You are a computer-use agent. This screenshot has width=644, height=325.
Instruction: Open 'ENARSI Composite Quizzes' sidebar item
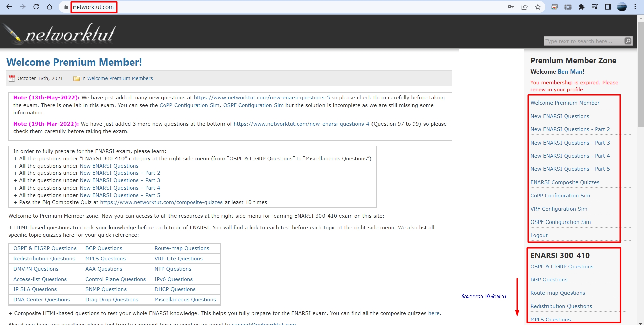click(x=565, y=182)
